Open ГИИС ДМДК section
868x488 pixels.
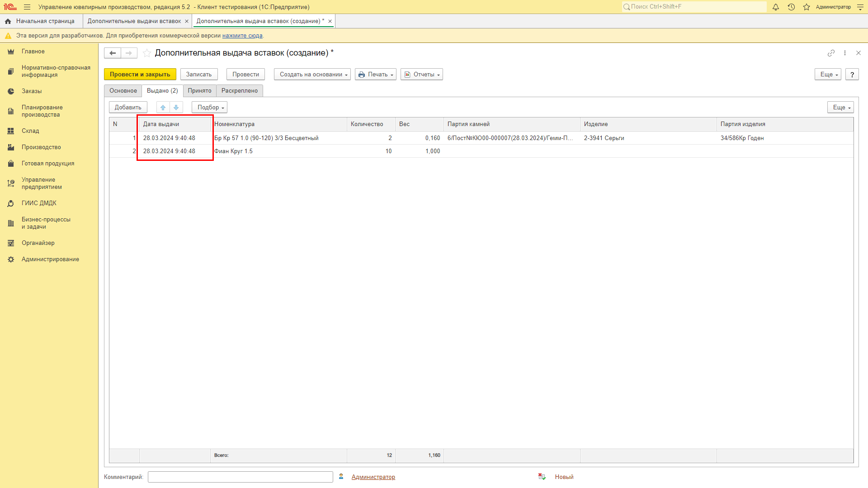click(x=49, y=203)
